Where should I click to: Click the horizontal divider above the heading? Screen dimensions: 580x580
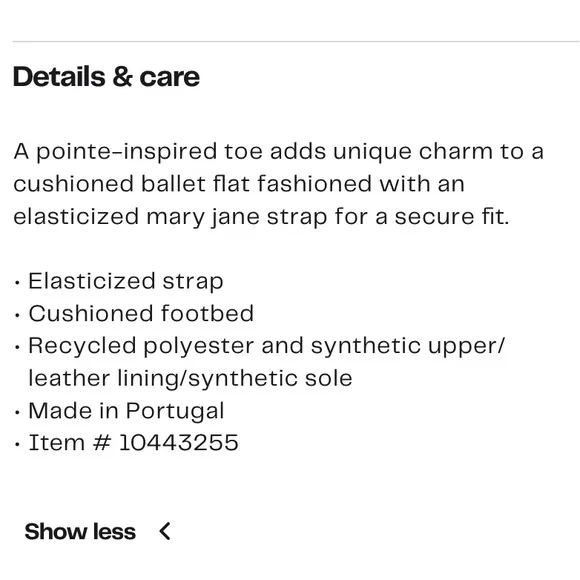tap(296, 42)
